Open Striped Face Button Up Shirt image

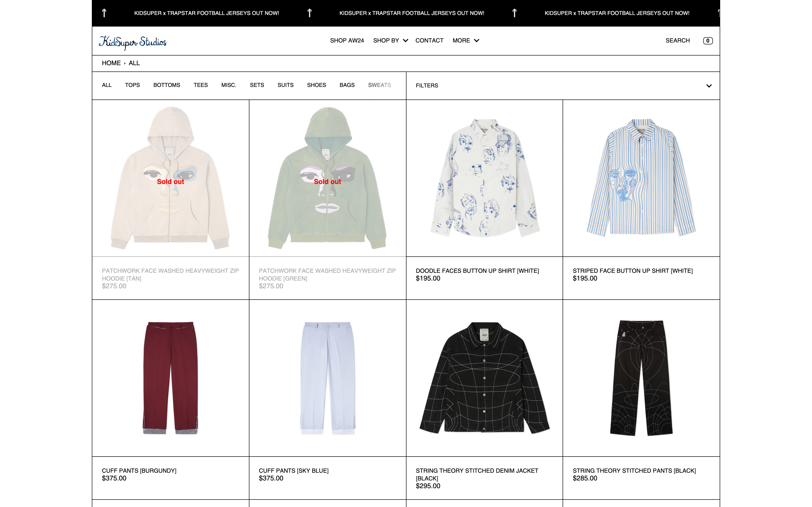click(x=641, y=178)
